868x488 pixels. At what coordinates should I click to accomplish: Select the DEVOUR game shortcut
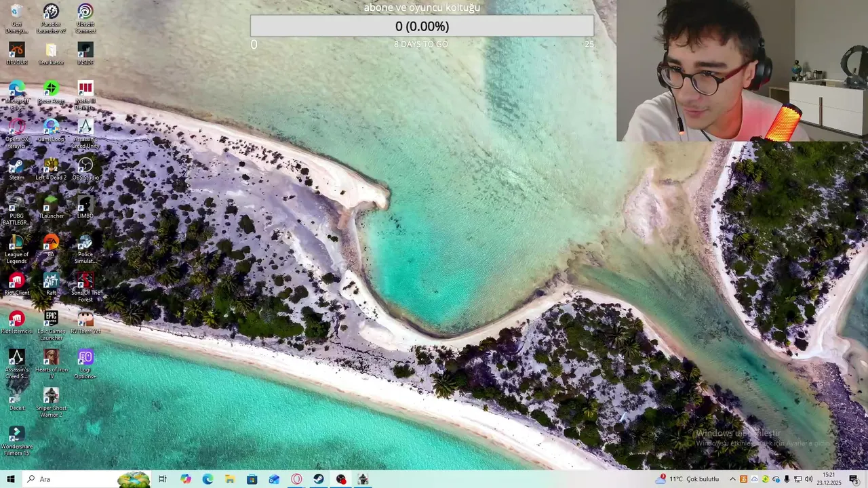pos(16,54)
